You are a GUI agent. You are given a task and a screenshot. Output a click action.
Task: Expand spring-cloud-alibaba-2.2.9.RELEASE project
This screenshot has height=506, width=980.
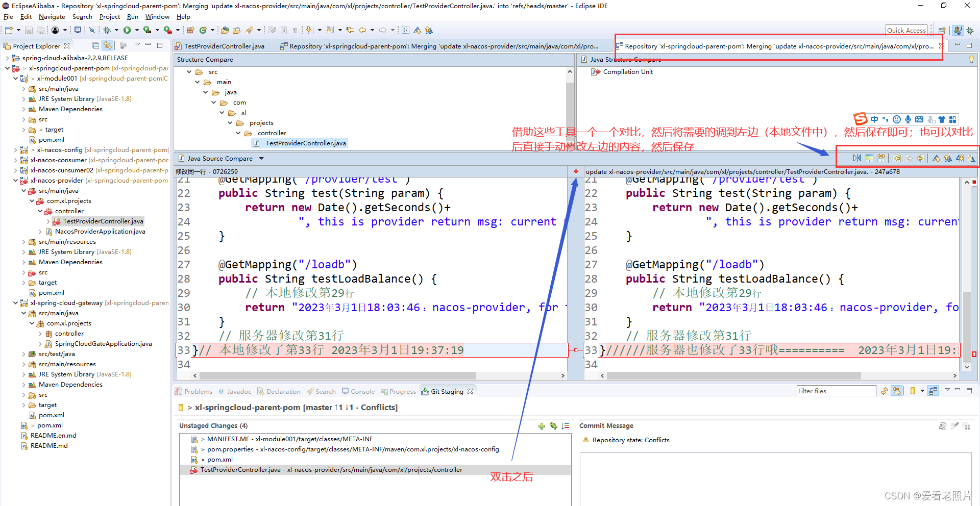(x=7, y=58)
